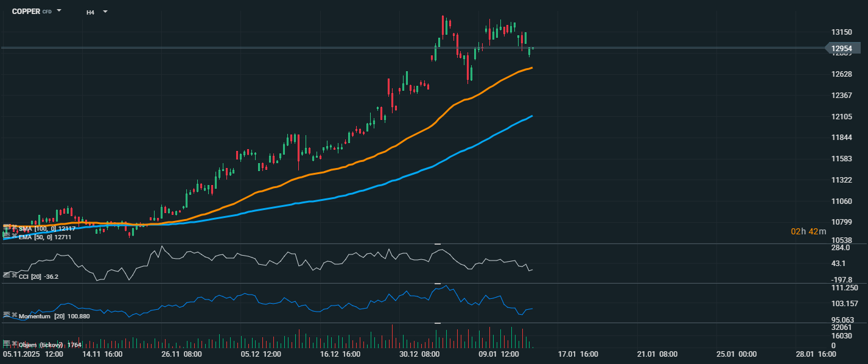Click the 05.12 12:00 time axis label
This screenshot has width=868, height=364.
[261, 354]
